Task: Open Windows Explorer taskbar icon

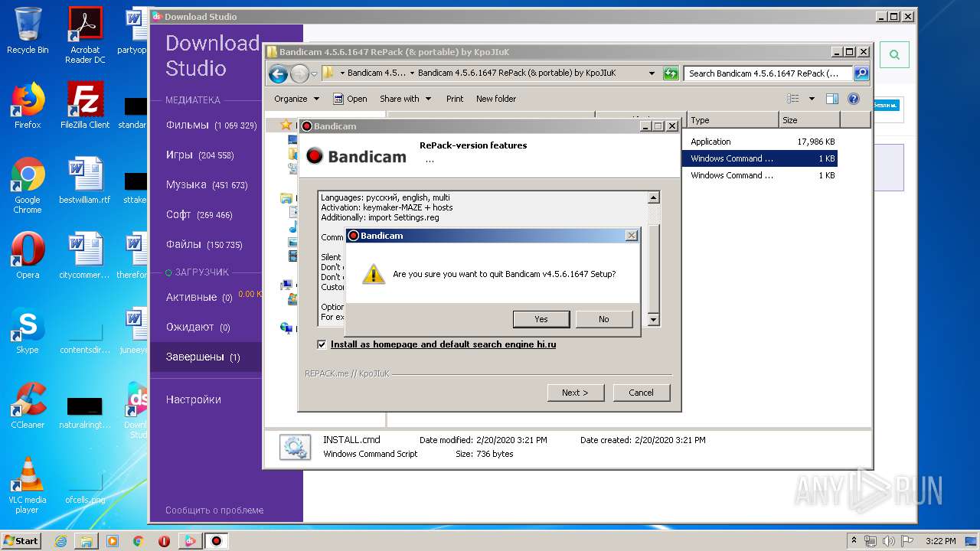Action: tap(87, 541)
